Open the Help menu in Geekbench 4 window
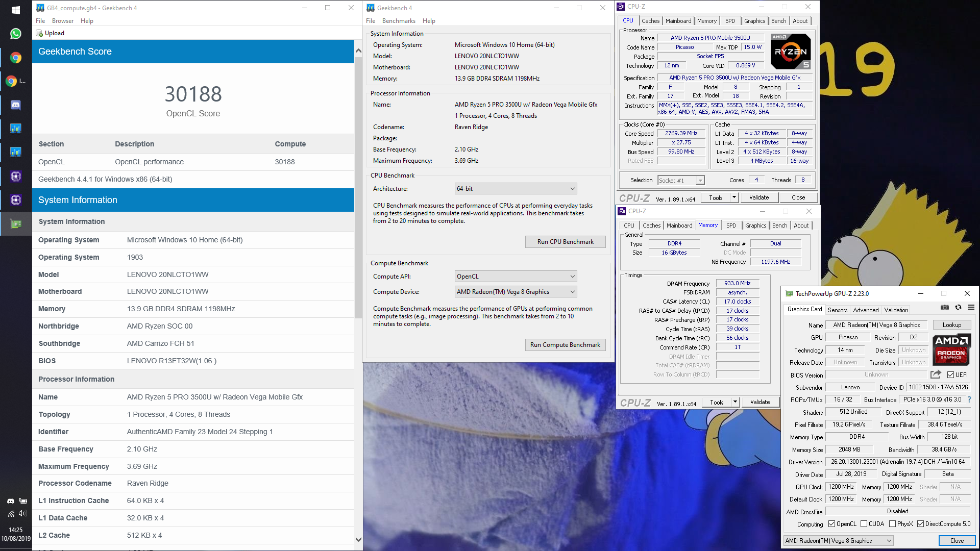The height and width of the screenshot is (551, 980). pos(429,21)
